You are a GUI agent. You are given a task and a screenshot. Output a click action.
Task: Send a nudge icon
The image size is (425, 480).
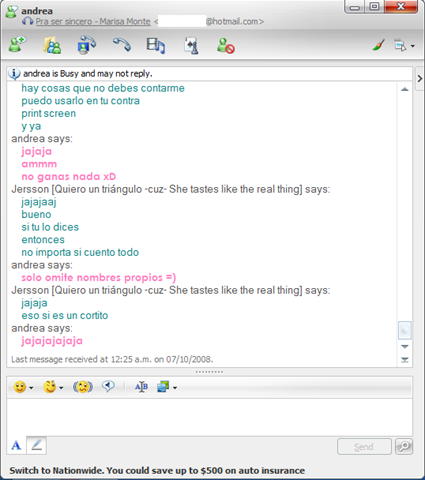click(x=83, y=387)
